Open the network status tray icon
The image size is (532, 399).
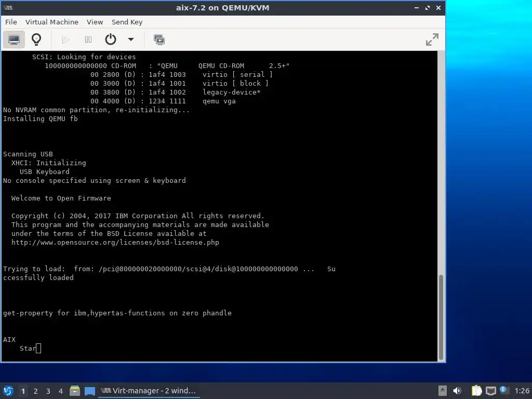(490, 391)
